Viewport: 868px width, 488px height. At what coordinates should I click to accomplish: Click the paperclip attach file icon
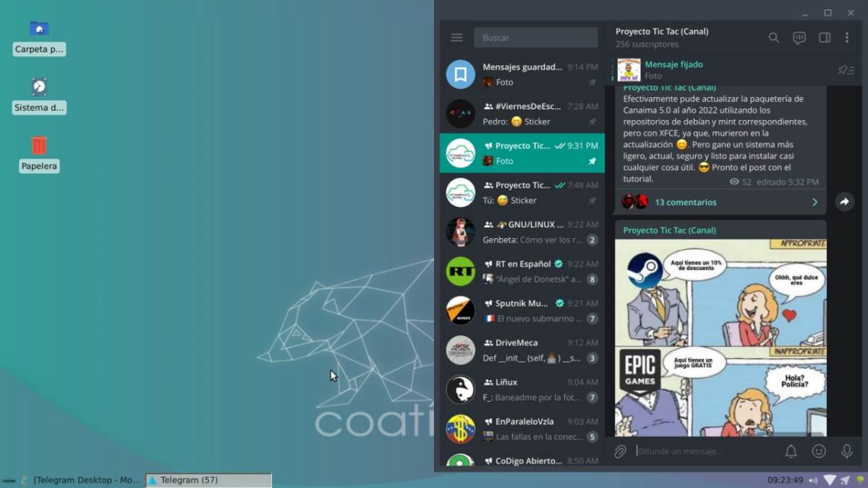click(x=620, y=451)
